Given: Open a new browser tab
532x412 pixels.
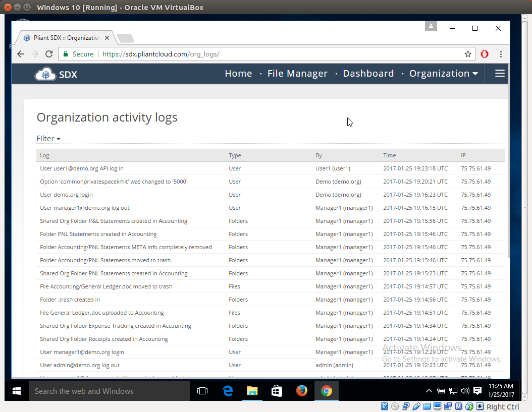Looking at the screenshot, I should (126, 38).
